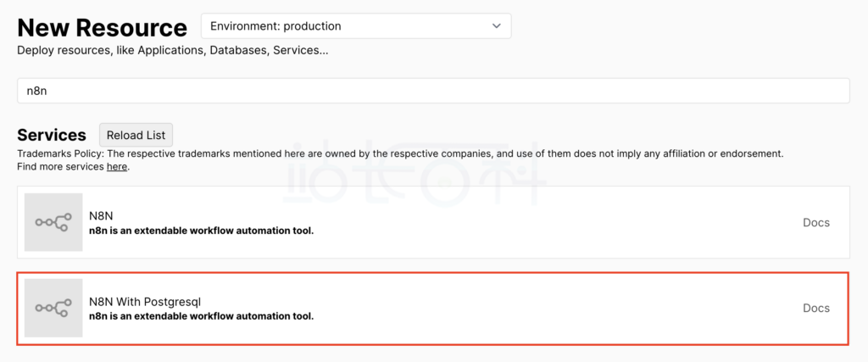Select the N8N service card title
Screen dimensions: 868x362
[x=103, y=216]
